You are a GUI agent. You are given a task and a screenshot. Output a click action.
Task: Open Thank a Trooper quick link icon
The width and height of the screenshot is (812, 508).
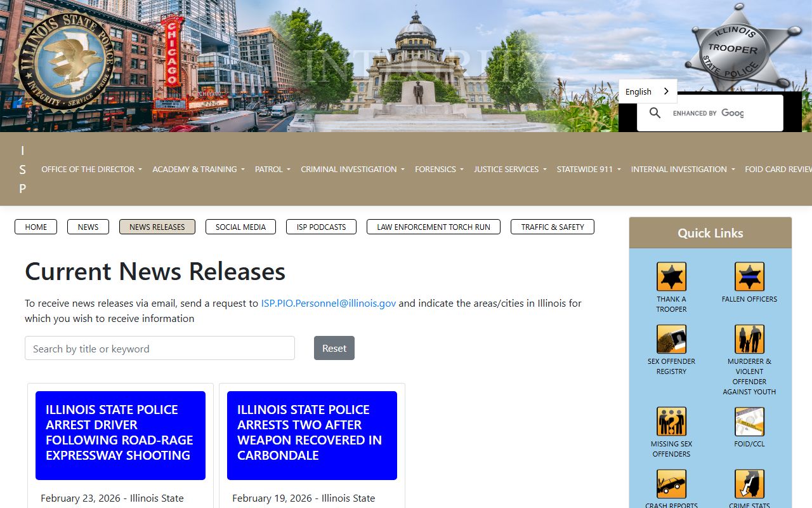click(x=671, y=277)
